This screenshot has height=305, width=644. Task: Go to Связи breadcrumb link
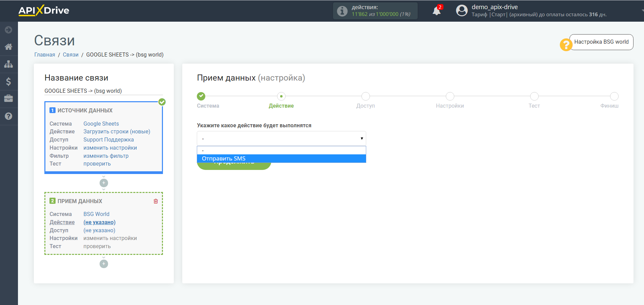click(x=70, y=55)
